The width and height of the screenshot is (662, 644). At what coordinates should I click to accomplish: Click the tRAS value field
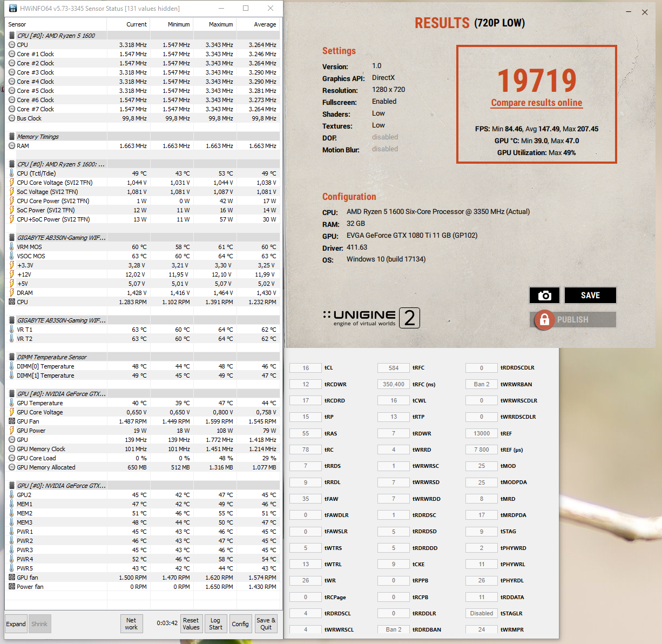[x=306, y=433]
